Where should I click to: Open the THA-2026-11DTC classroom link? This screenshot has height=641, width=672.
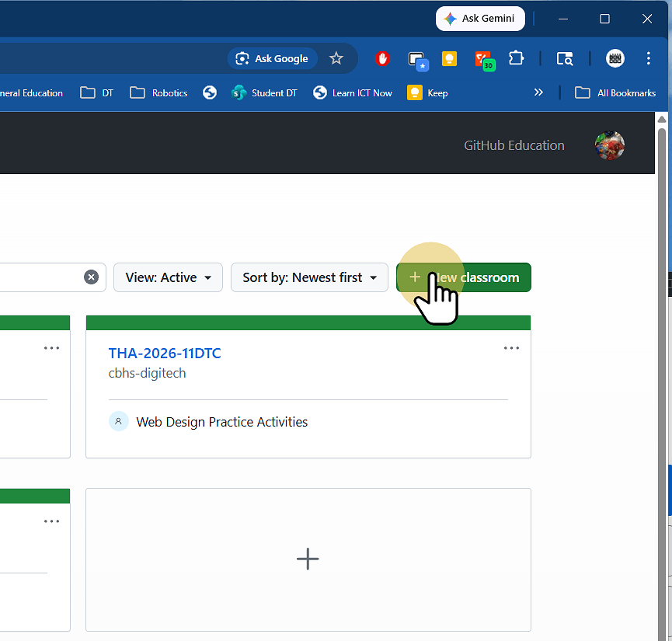(164, 353)
